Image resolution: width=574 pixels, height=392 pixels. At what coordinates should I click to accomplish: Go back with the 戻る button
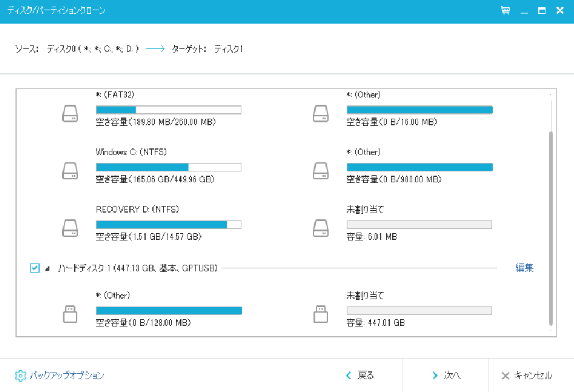click(360, 376)
